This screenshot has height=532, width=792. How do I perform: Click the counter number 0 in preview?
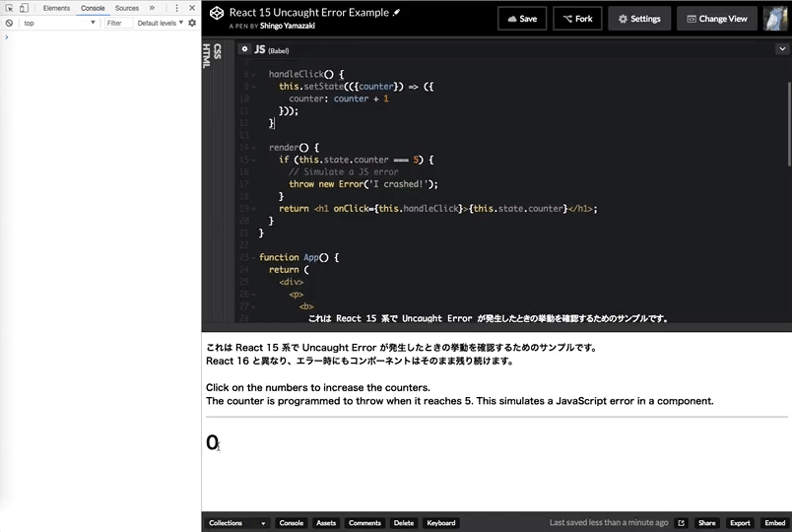point(212,442)
